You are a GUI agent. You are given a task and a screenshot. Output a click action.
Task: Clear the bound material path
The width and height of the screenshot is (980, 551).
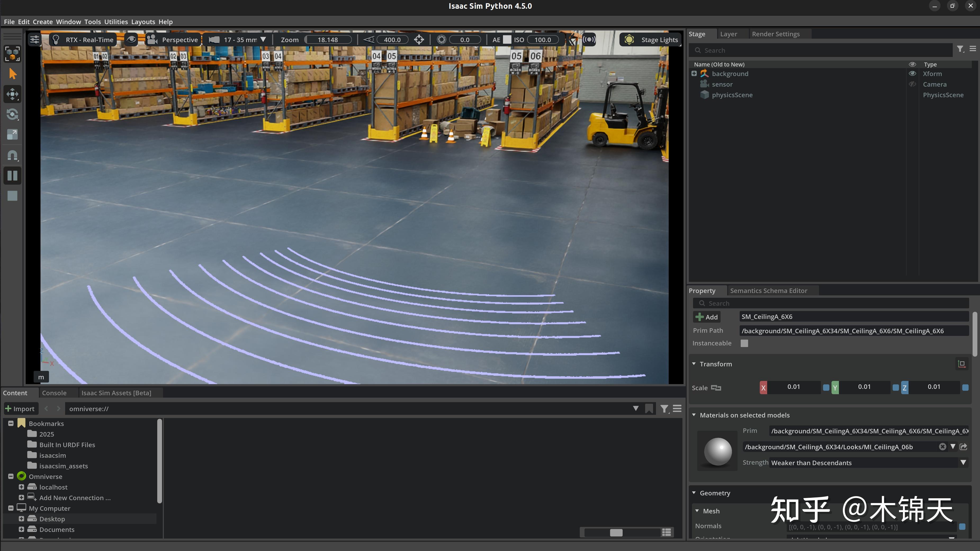coord(942,447)
